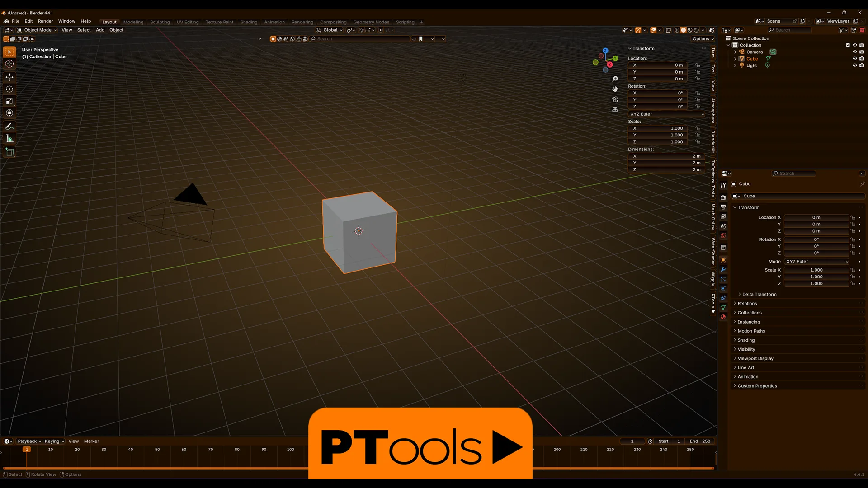Screen dimensions: 868x488
Task: Open the Output properties tab icon
Action: pyautogui.click(x=723, y=207)
